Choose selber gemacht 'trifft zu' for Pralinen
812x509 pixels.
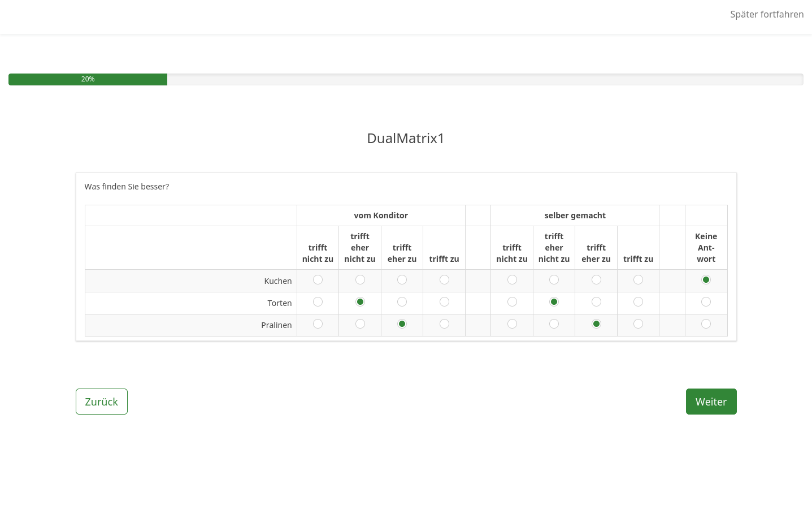pyautogui.click(x=638, y=324)
